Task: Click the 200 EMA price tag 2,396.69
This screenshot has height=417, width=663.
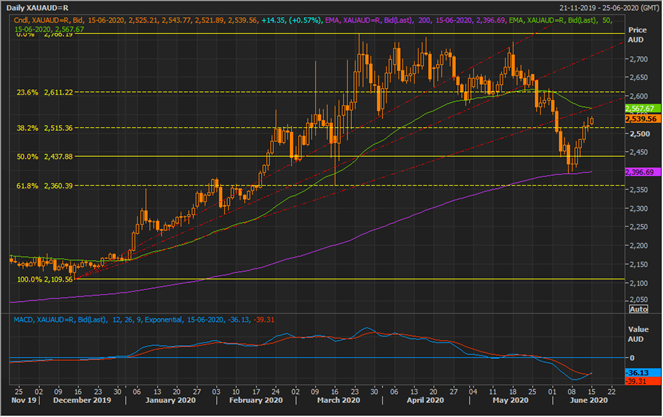Action: coord(643,172)
